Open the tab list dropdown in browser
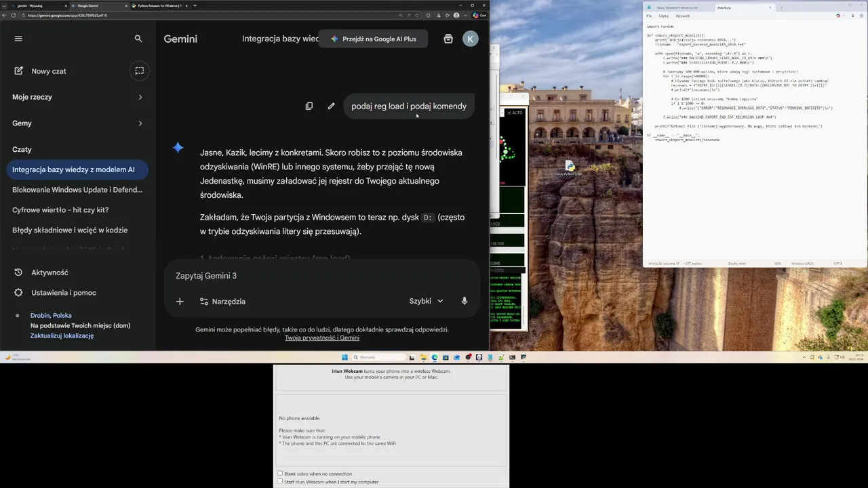The image size is (868, 488). [x=3, y=5]
